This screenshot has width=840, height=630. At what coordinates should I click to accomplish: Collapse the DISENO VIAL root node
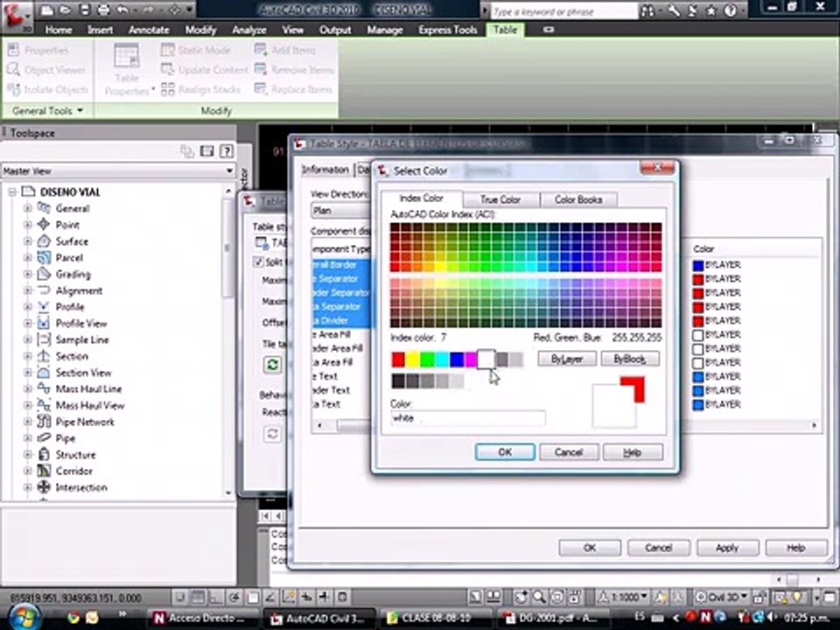click(11, 192)
